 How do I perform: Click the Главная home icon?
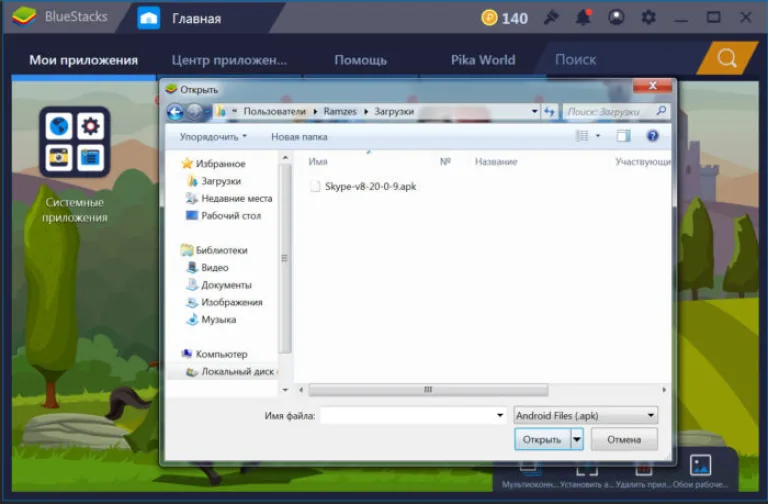148,19
